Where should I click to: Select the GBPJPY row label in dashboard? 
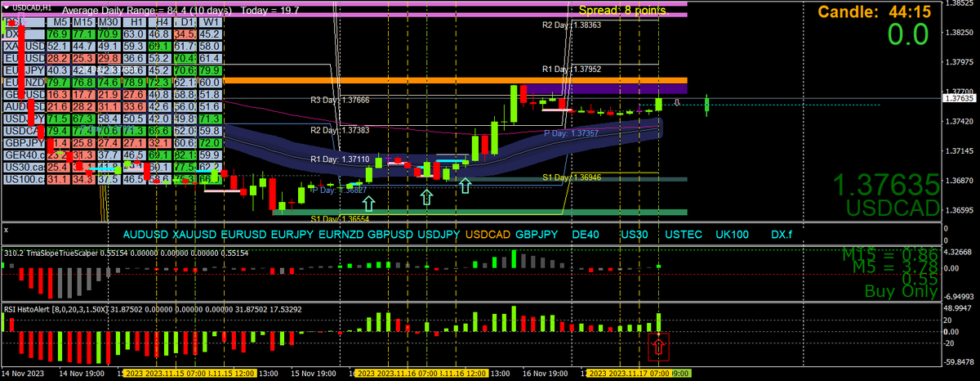click(23, 142)
